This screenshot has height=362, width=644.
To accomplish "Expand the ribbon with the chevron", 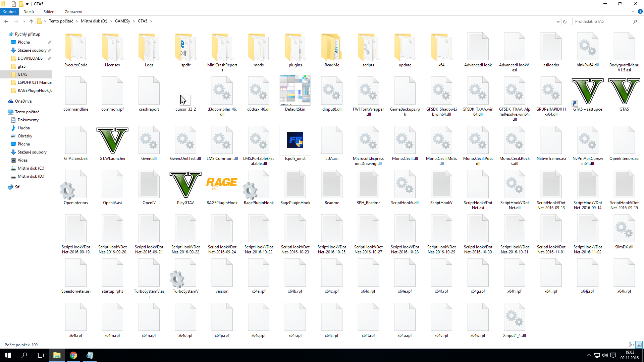I will coord(633,12).
